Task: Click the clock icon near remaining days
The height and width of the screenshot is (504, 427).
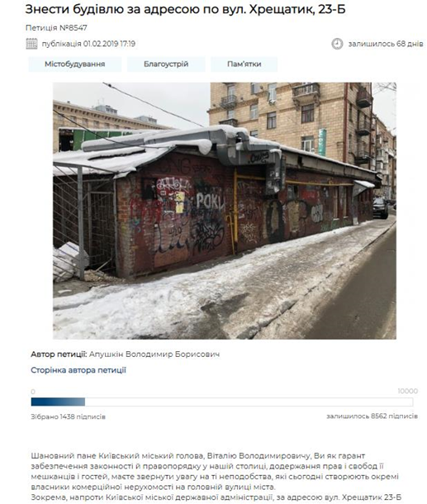Action: [337, 44]
